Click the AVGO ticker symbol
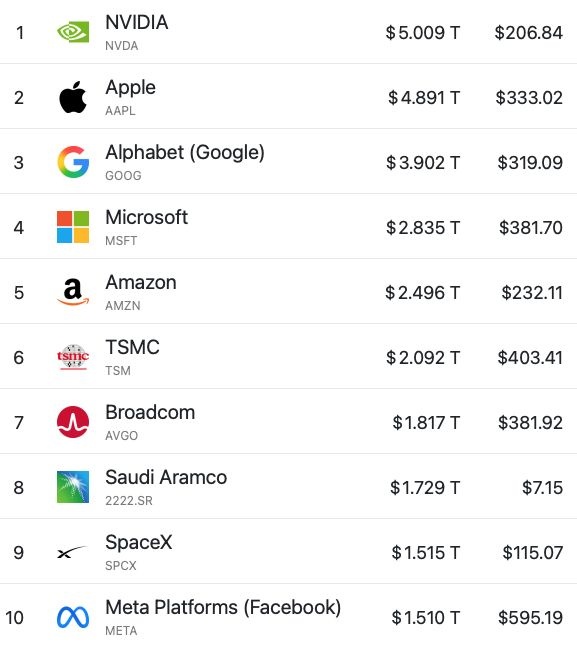This screenshot has height=647, width=577. point(121,436)
